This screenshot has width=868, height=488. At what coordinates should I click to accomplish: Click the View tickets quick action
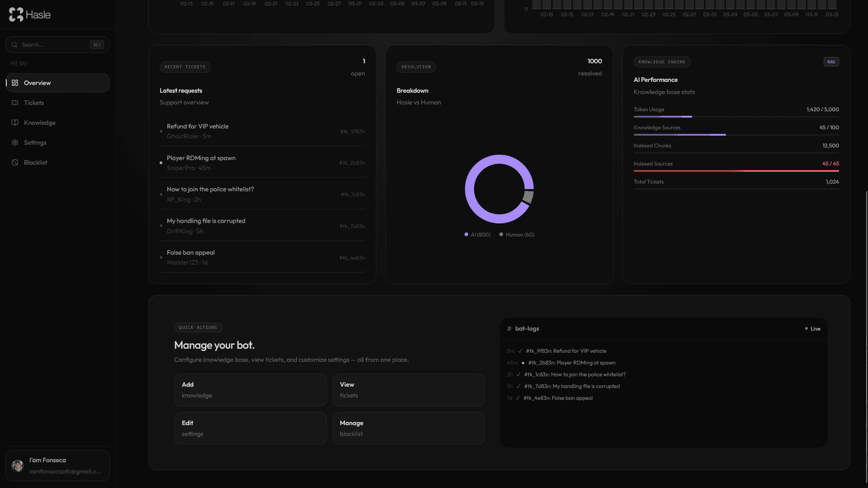click(408, 390)
